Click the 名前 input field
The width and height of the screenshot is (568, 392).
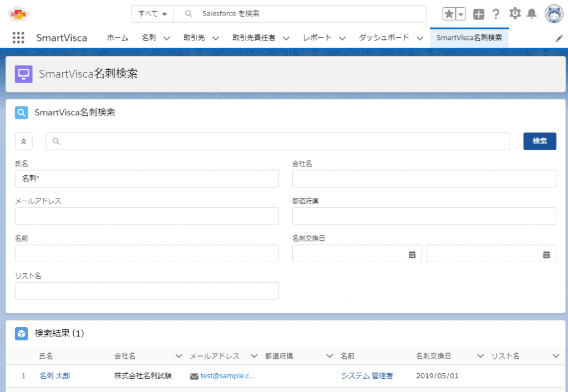click(146, 253)
